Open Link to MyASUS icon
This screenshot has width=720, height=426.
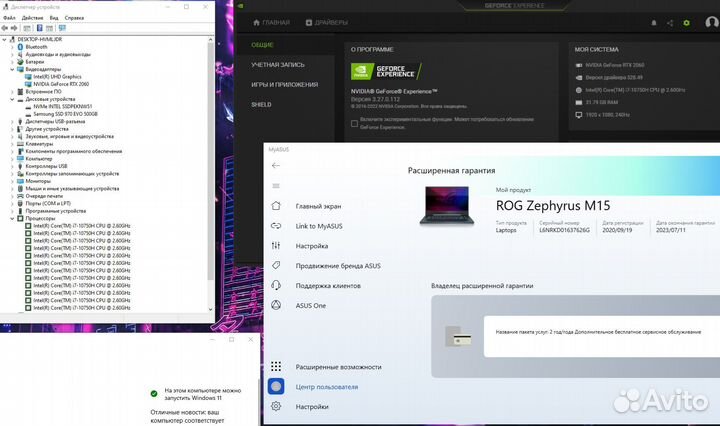coord(276,226)
